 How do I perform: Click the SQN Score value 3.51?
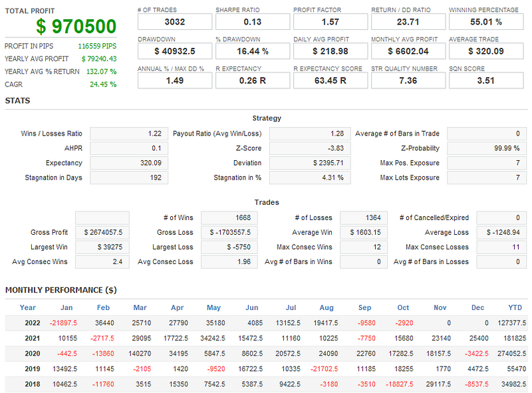click(486, 80)
